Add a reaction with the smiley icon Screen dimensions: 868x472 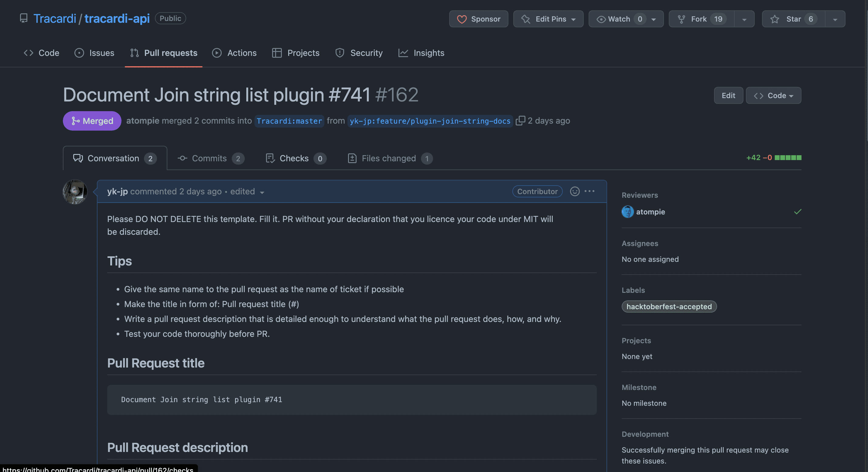[575, 191]
